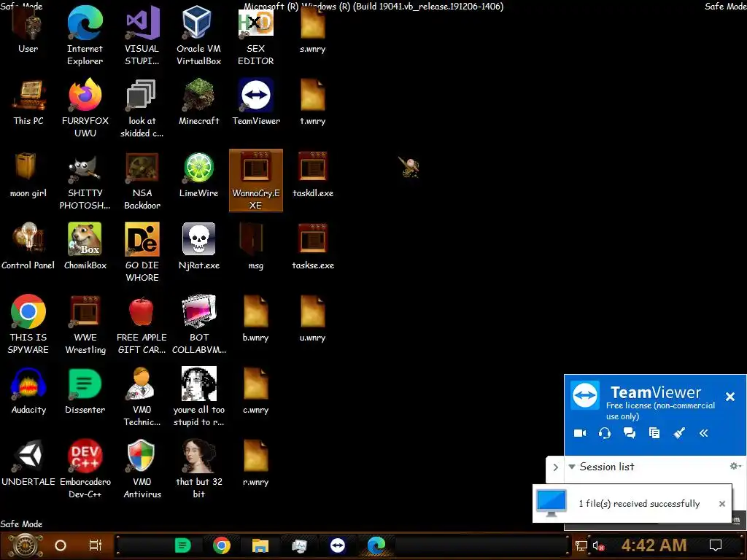
Task: Open the Action Center notification icon
Action: point(716,545)
